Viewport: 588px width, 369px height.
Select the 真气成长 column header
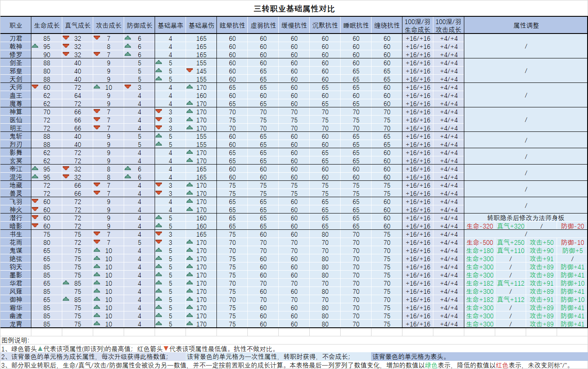point(78,25)
